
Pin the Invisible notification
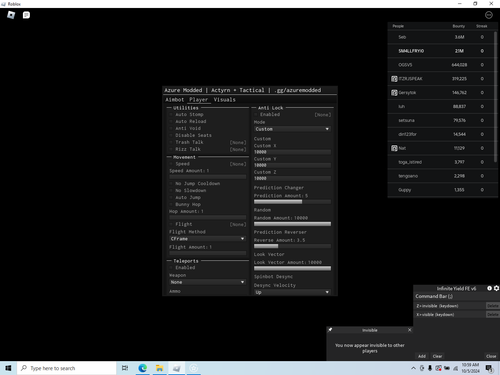click(330, 330)
